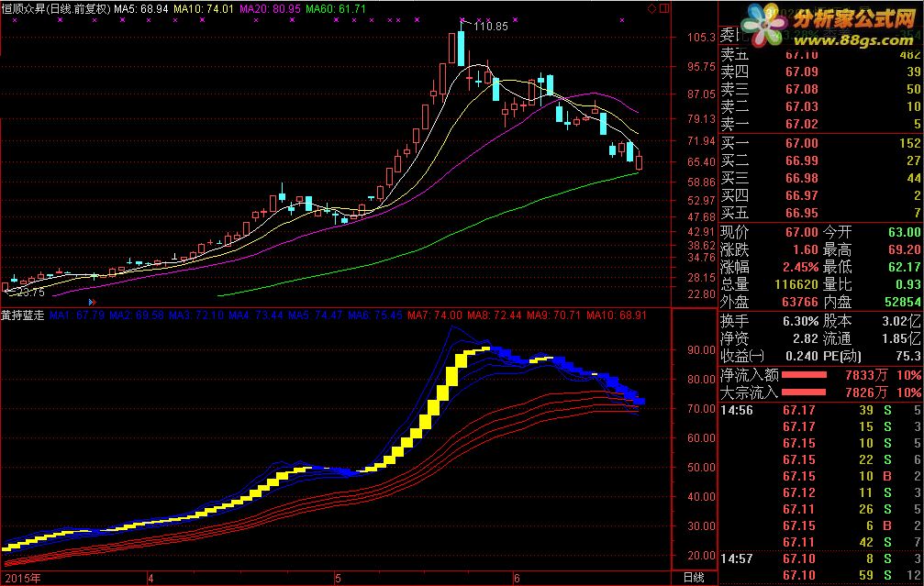Click the MA1: 67.79 sub-chart value
Viewport: 924px width, 586px height.
(x=77, y=315)
